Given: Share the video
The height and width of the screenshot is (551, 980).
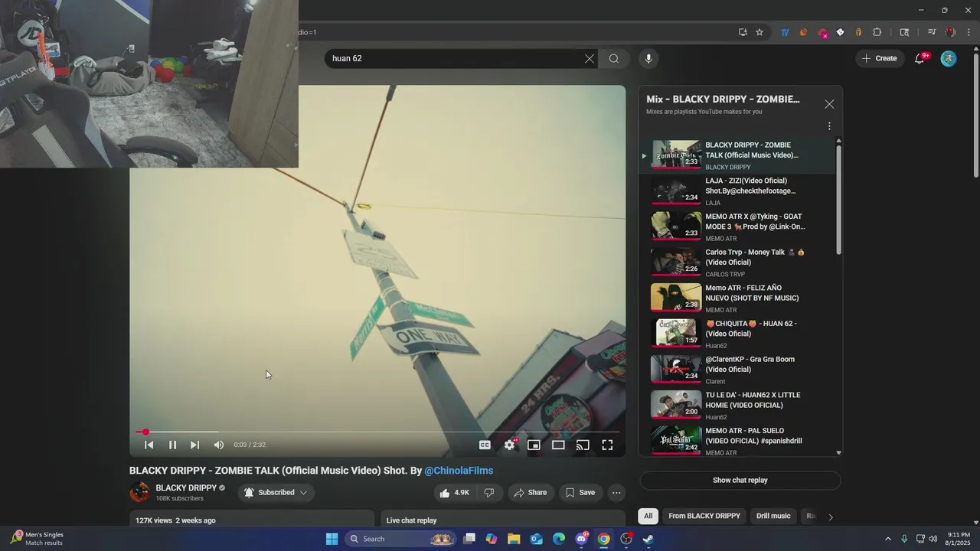Looking at the screenshot, I should click(531, 493).
